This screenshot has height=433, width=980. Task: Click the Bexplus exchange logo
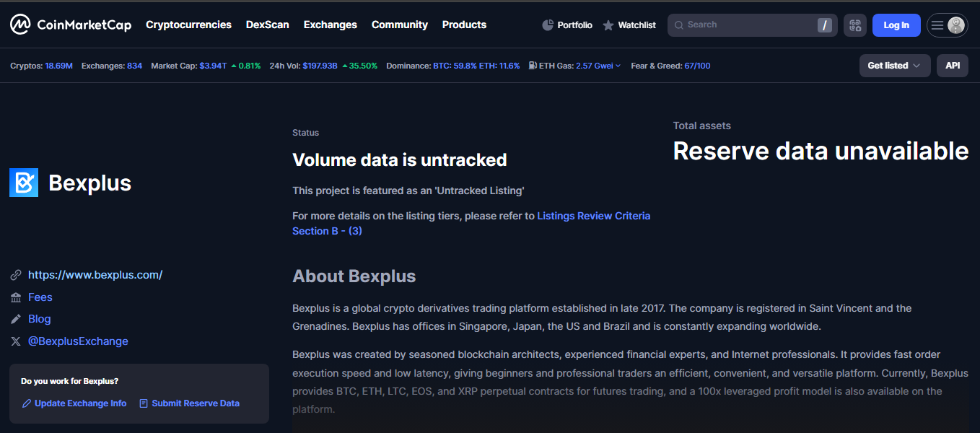(x=22, y=183)
